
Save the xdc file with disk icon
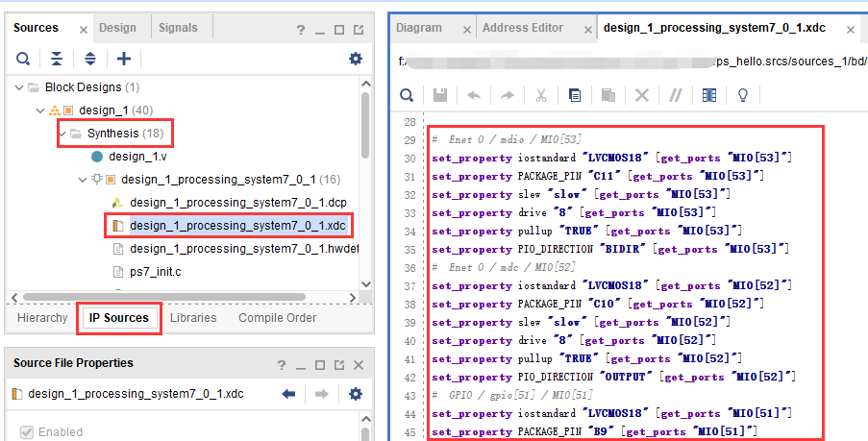click(x=440, y=95)
